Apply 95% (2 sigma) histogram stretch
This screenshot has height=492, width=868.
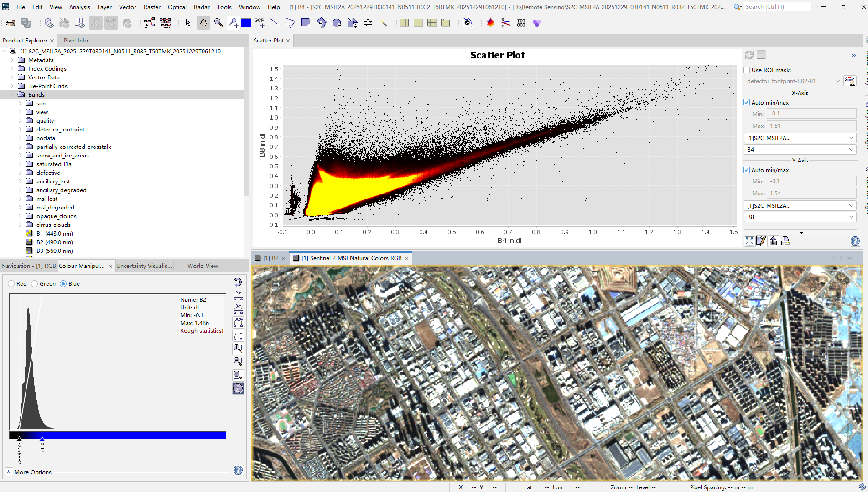coord(238,296)
